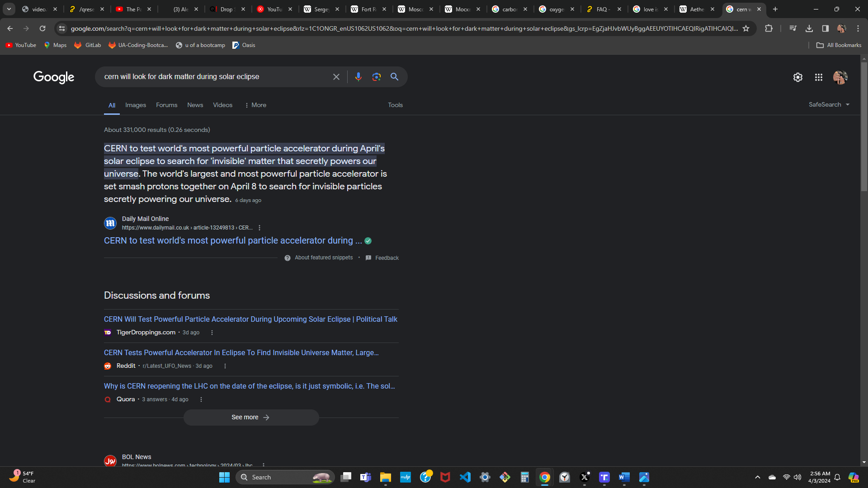This screenshot has width=868, height=488.
Task: Open Microsoft Word from taskbar
Action: (x=624, y=477)
